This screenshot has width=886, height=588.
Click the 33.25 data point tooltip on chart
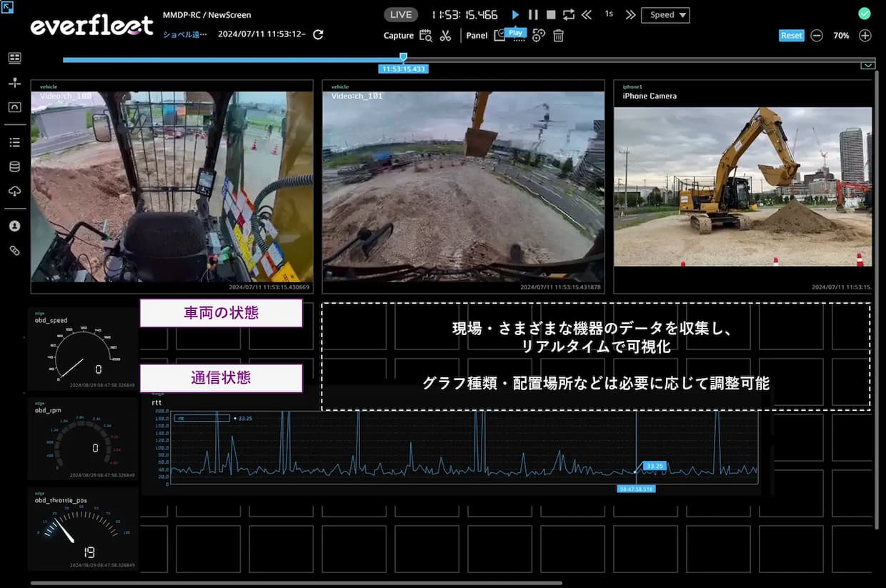tap(654, 465)
